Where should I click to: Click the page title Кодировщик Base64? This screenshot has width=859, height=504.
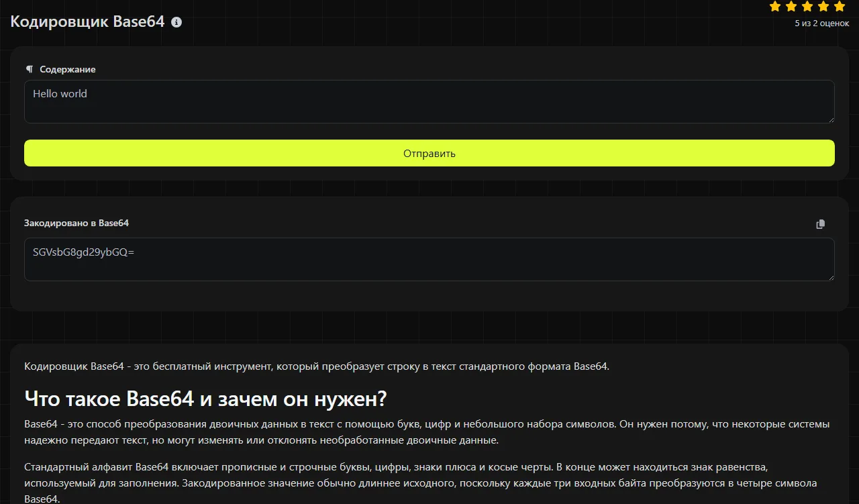tap(87, 21)
